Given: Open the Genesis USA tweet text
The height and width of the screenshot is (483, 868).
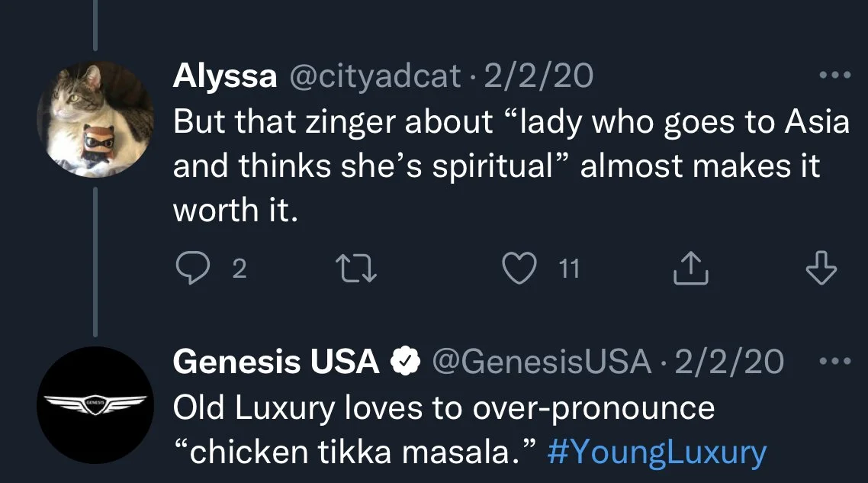Looking at the screenshot, I should click(x=444, y=408).
